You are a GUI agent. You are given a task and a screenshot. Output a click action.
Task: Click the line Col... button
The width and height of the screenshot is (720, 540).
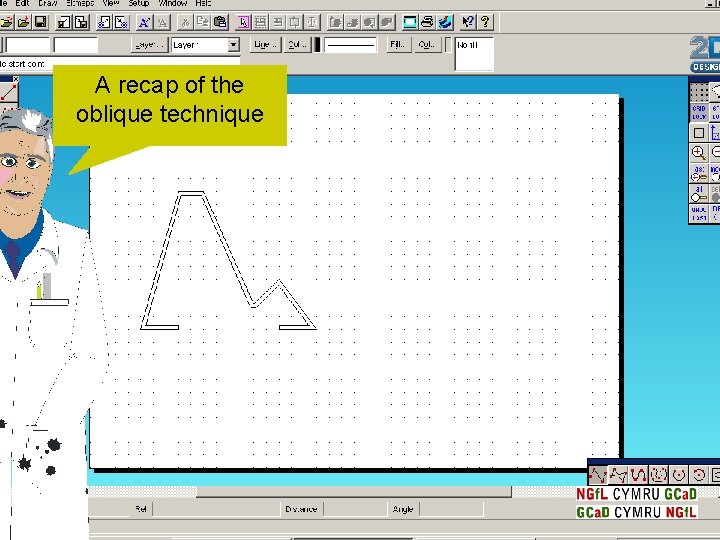click(298, 45)
